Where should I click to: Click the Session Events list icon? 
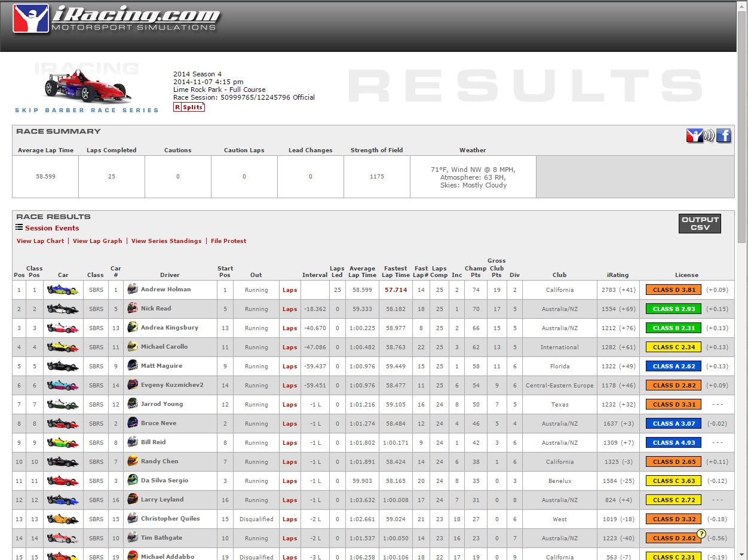(19, 227)
